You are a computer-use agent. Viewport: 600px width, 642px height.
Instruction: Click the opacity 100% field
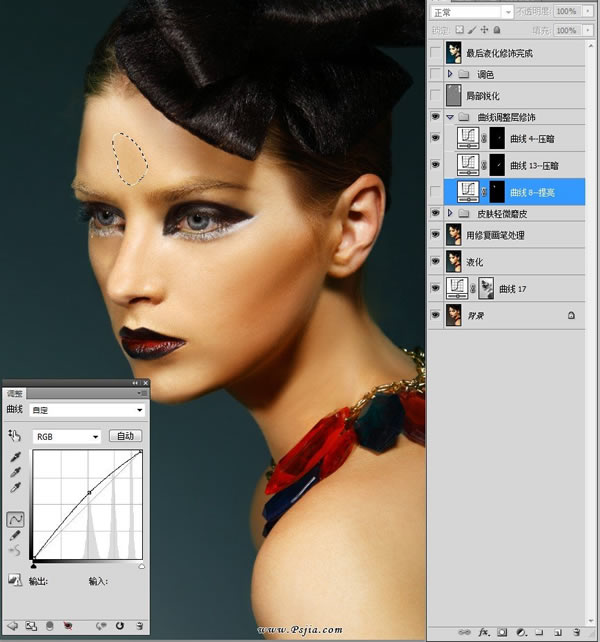(x=567, y=11)
